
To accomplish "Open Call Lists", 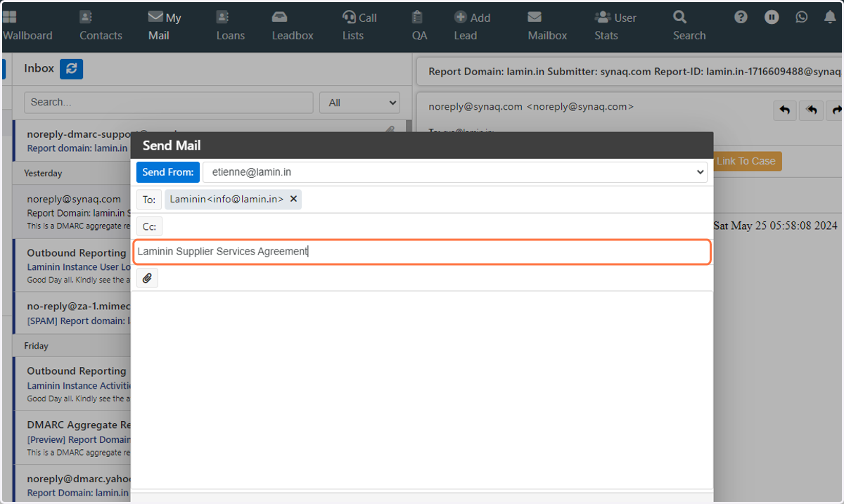I will [359, 27].
